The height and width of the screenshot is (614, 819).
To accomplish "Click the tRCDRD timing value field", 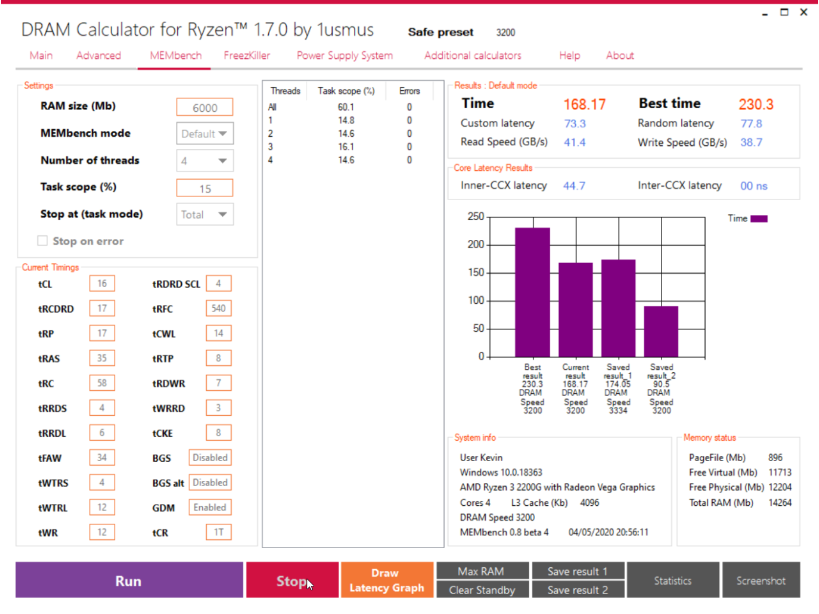I will click(x=102, y=308).
